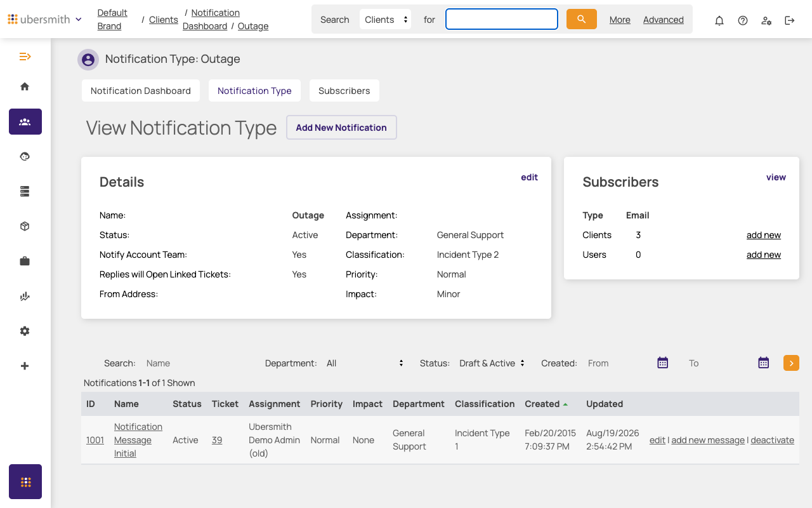Open the Home sidebar icon
The width and height of the screenshot is (812, 508).
pos(25,86)
